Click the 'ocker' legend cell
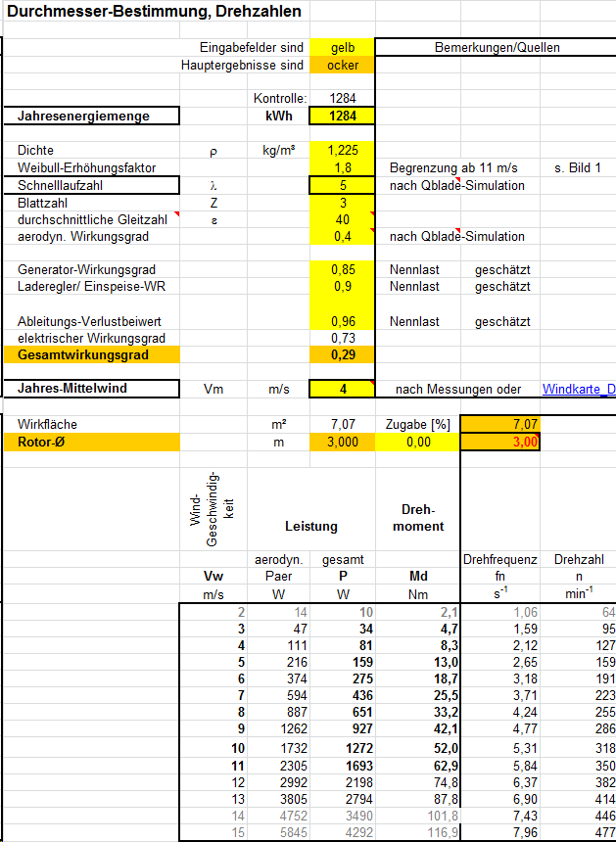Viewport: 616px width, 842px height. [x=342, y=65]
